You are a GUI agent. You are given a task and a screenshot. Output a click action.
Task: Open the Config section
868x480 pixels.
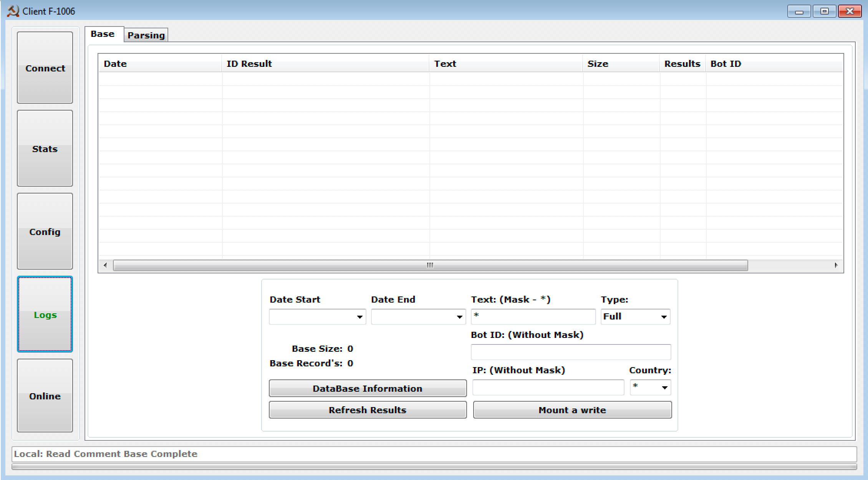pyautogui.click(x=45, y=232)
